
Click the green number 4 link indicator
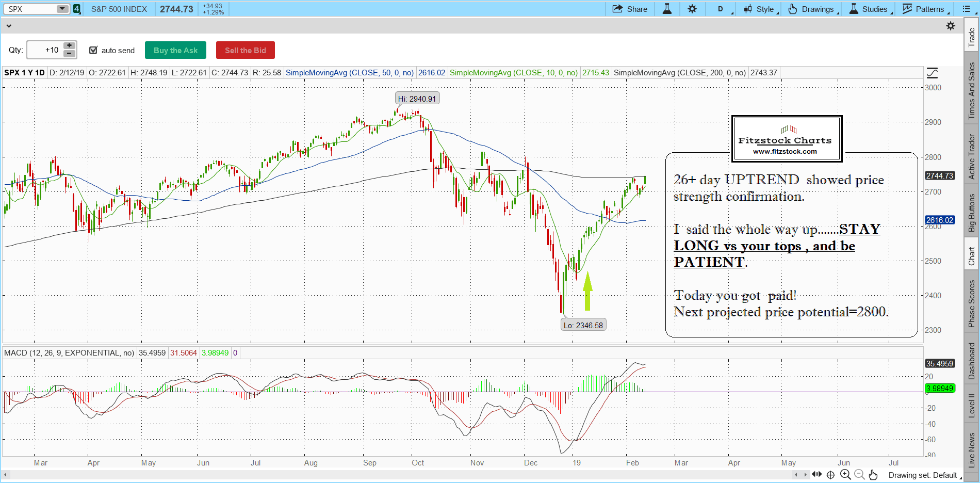77,9
